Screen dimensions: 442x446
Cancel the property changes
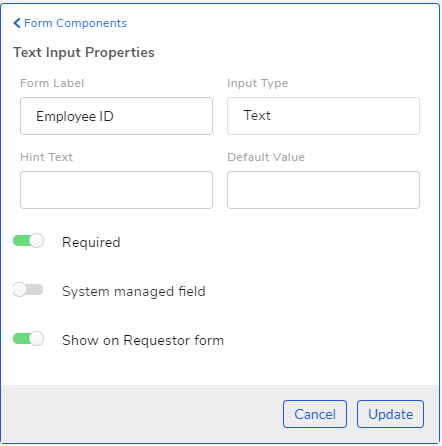point(315,414)
